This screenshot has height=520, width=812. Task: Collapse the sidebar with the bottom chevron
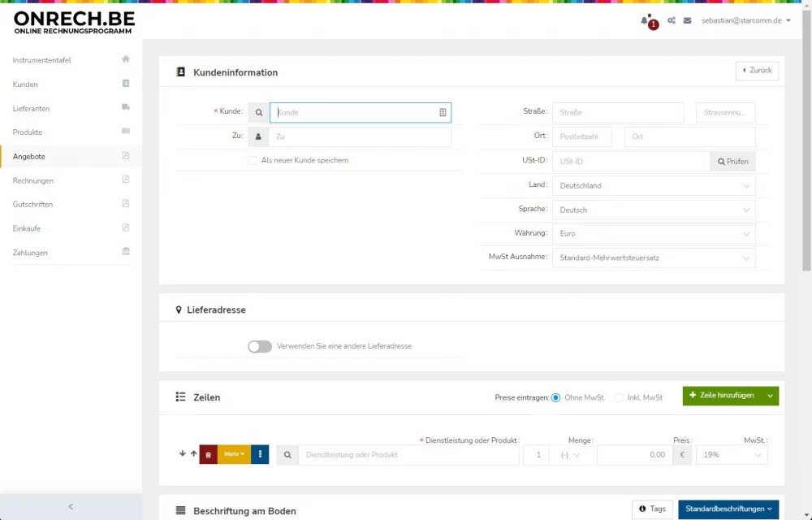coord(71,507)
